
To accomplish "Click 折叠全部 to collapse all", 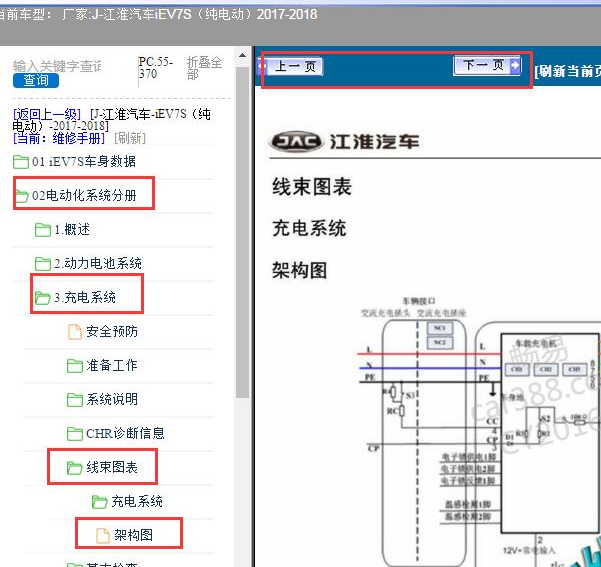I will click(204, 68).
